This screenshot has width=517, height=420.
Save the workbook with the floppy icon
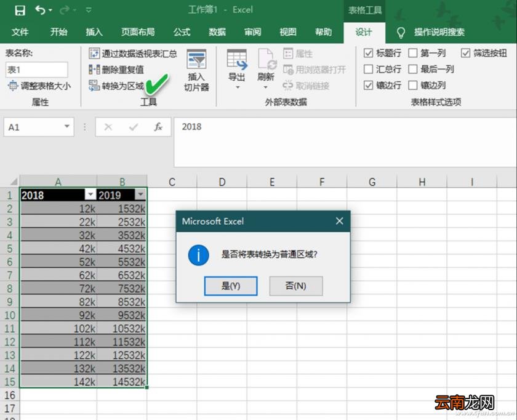pyautogui.click(x=20, y=10)
